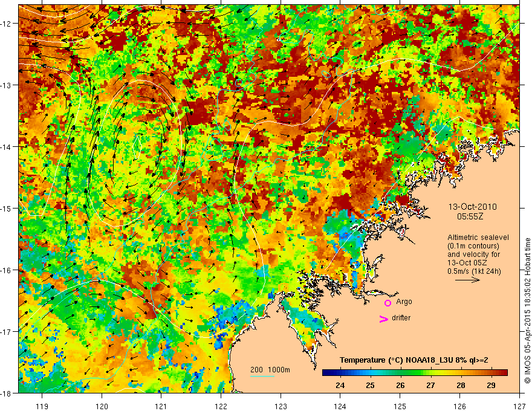Screen dimensions: 532x411
Task: Click the 'drifter' legend label
Action: pyautogui.click(x=401, y=318)
